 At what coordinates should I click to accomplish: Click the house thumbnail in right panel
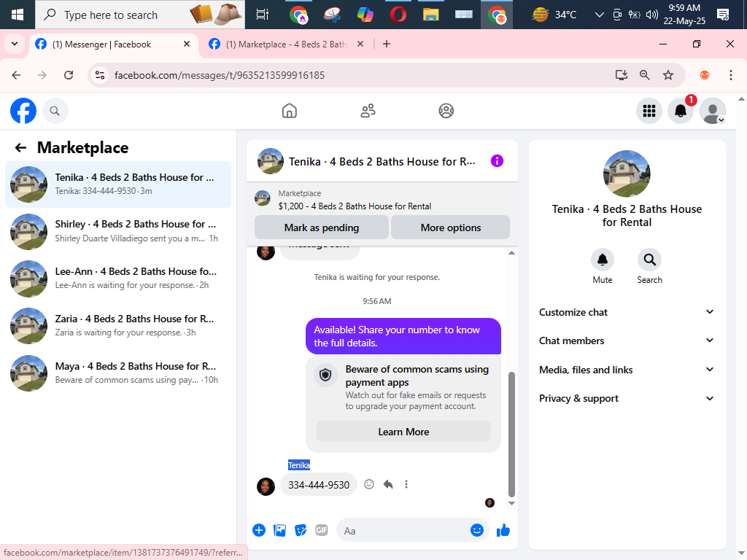click(x=627, y=174)
